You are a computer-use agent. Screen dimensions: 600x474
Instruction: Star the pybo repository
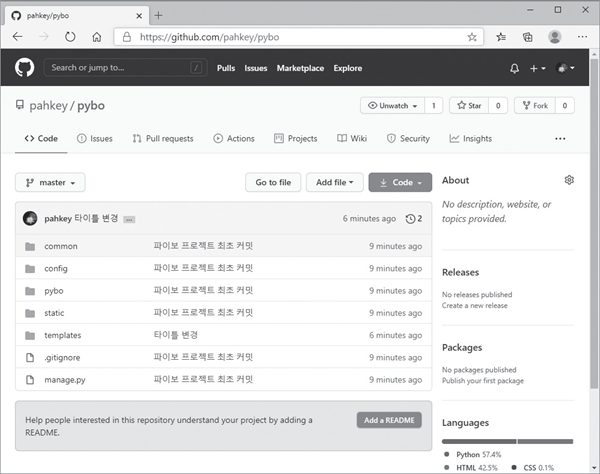pos(469,106)
